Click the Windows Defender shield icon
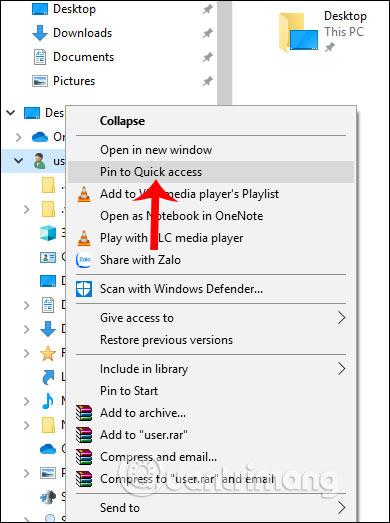 pos(84,289)
